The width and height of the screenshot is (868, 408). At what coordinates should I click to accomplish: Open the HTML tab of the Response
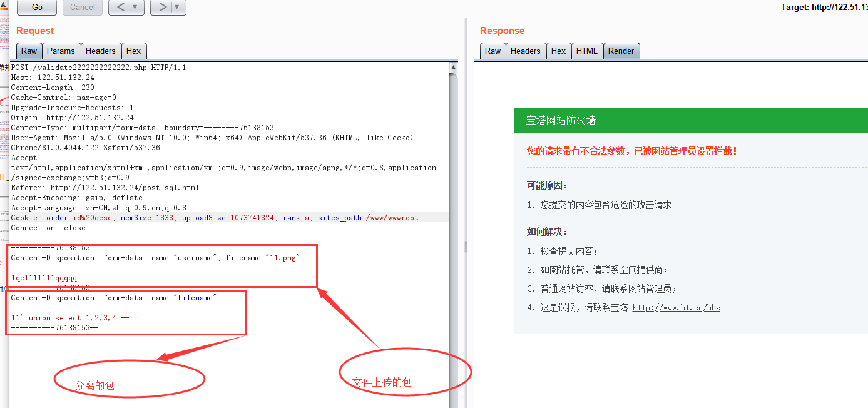[587, 51]
